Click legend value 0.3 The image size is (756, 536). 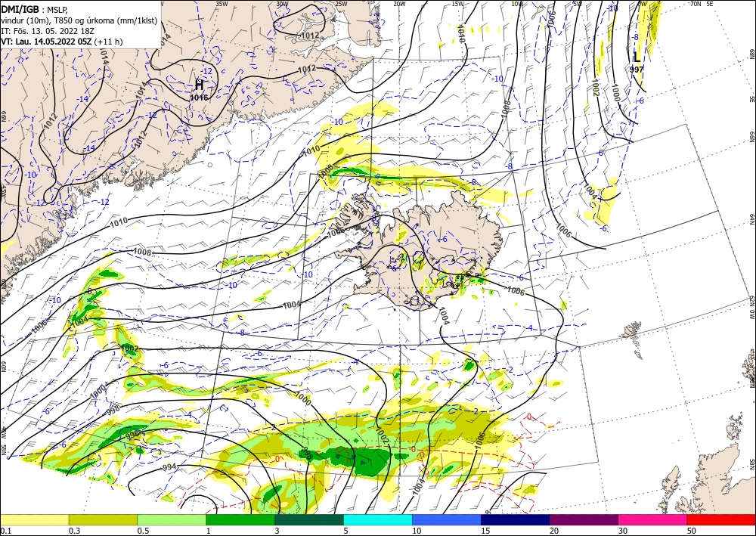(74, 531)
